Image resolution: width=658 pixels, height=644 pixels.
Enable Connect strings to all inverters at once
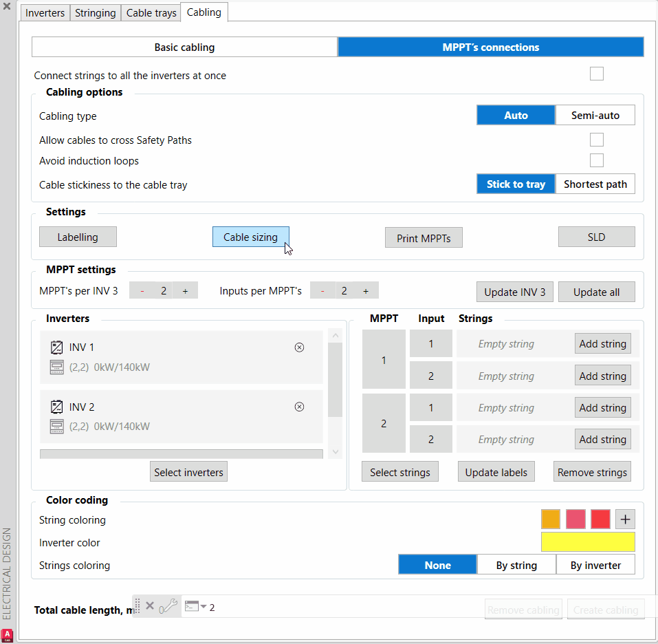[597, 74]
